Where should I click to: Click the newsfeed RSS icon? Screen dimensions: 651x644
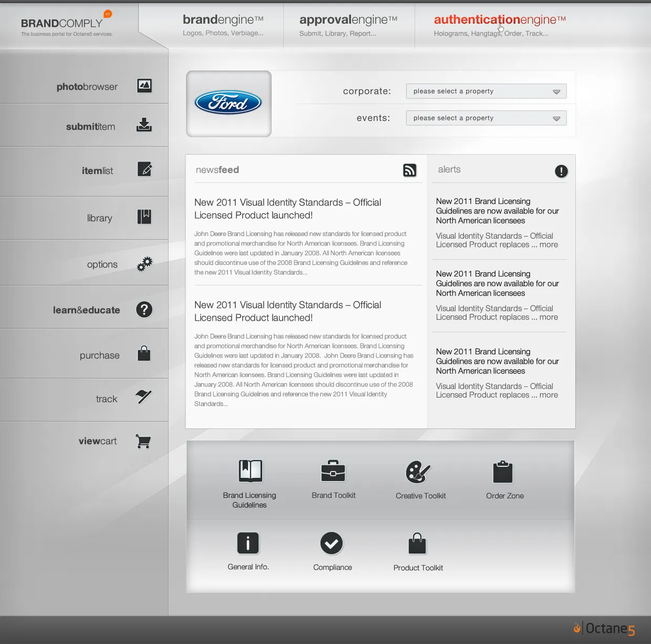pos(410,170)
